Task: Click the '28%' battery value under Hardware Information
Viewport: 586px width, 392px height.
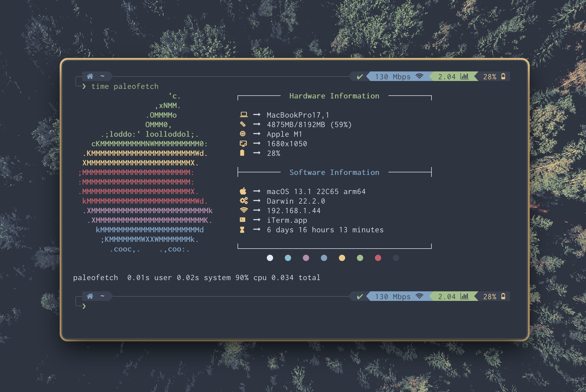Action: coord(274,153)
